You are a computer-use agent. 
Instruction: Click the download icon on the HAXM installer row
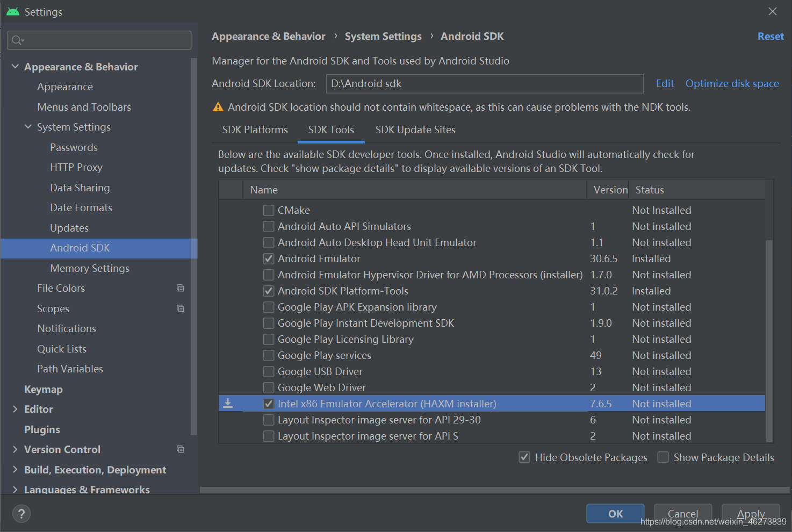tap(228, 403)
